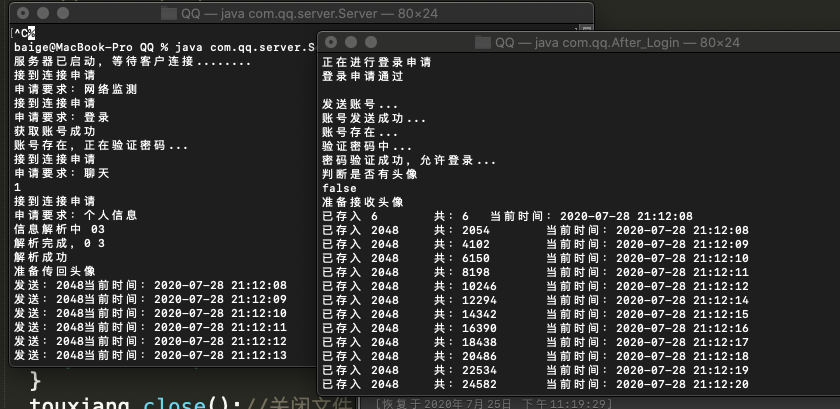Viewport: 840px width, 409px height.
Task: Click the row with total 共：12294
Action: pyautogui.click(x=535, y=300)
